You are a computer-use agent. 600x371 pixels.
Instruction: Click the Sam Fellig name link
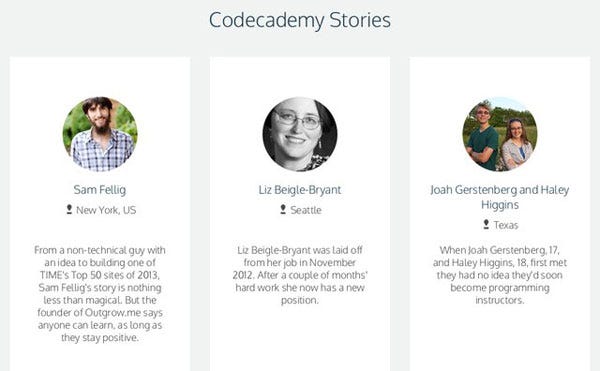coord(100,190)
